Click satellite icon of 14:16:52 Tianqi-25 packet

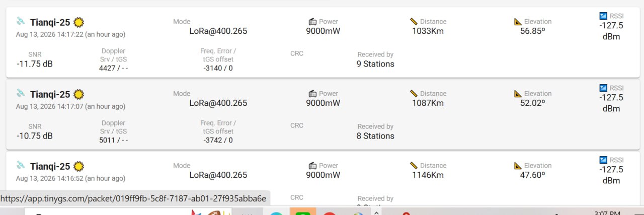(x=21, y=165)
